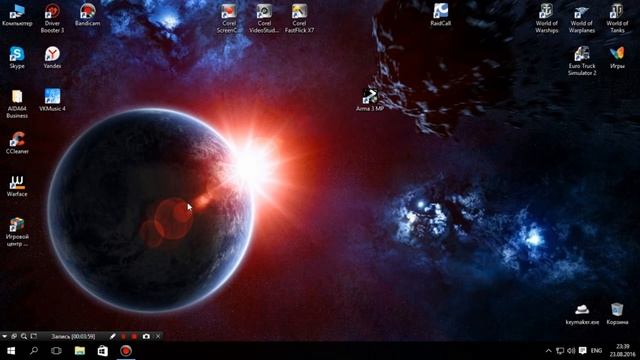The width and height of the screenshot is (640, 360).
Task: Open the RaidCall desktop shortcut
Action: pos(440,15)
